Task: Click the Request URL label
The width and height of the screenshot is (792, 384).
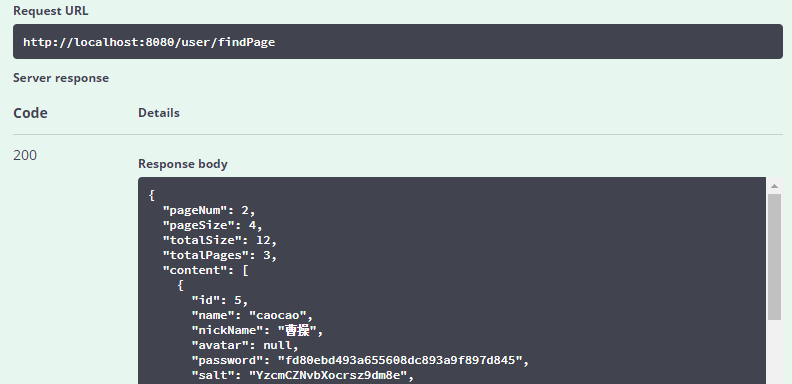Action: pyautogui.click(x=51, y=11)
